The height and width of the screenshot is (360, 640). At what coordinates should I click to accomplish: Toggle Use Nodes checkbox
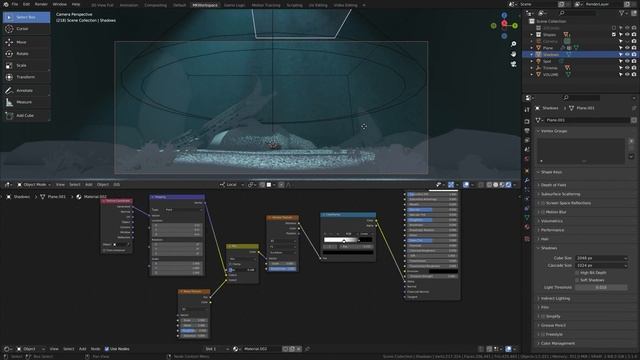pos(107,349)
